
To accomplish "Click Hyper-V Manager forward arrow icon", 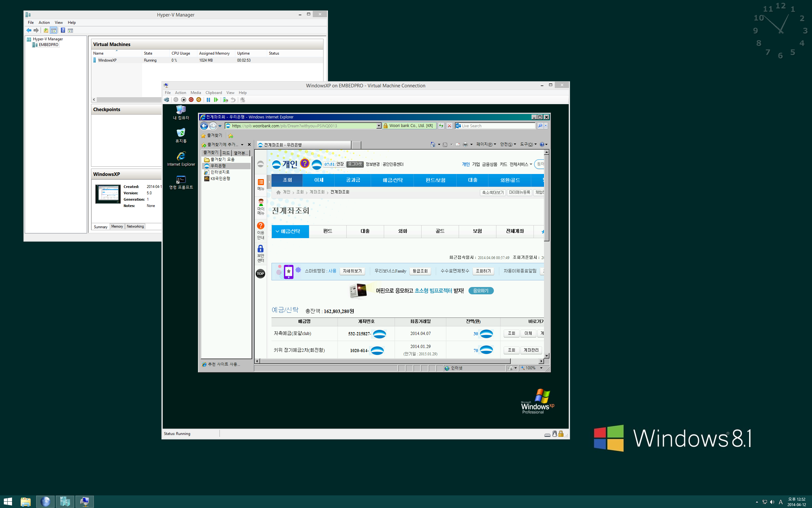I will (x=36, y=30).
